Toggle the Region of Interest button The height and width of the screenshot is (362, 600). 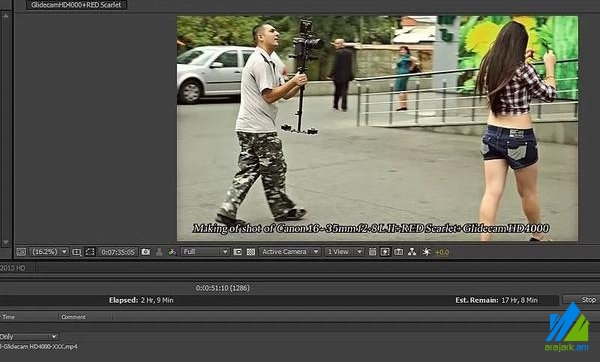coord(238,252)
